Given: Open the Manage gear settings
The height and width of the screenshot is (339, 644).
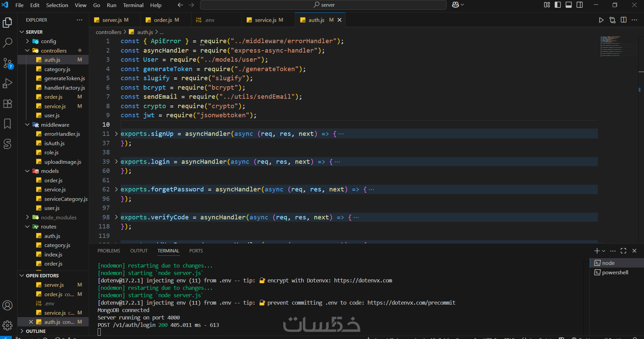Looking at the screenshot, I should [7, 325].
